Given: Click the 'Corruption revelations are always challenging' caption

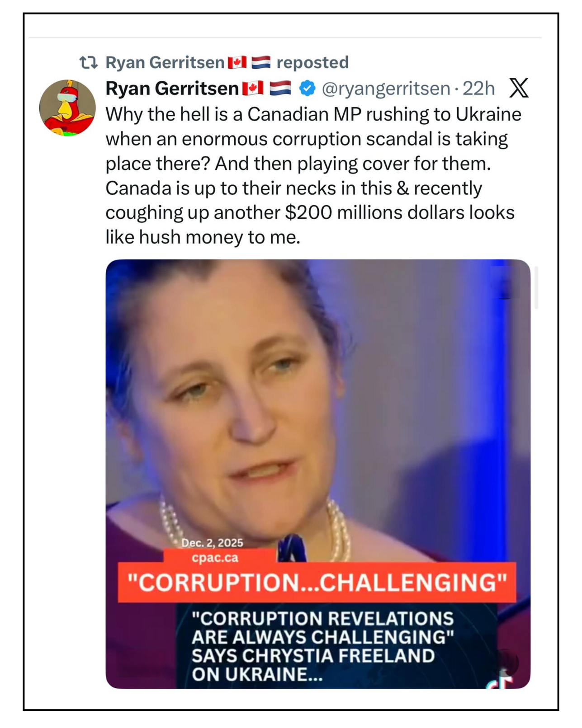Looking at the screenshot, I should [x=322, y=647].
